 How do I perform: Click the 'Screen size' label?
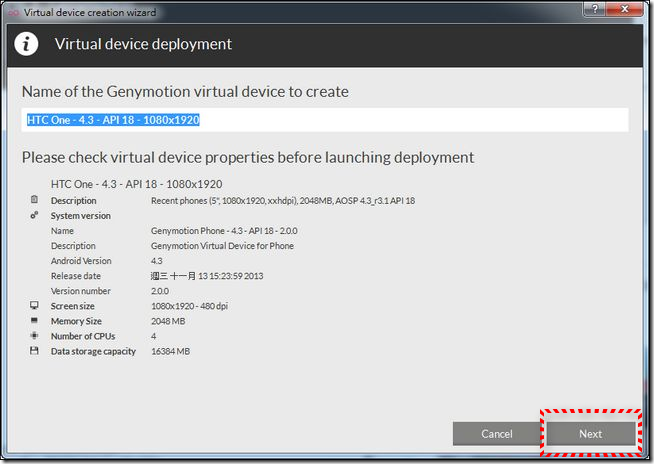[73, 306]
